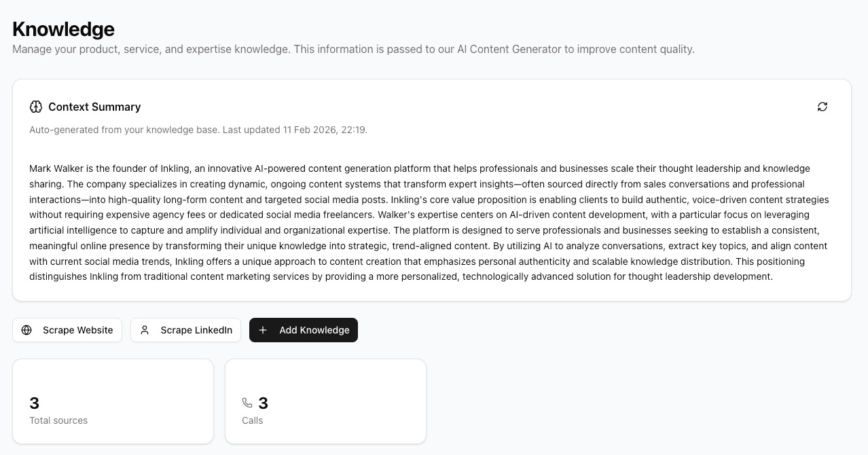
Task: Click the plus icon on Add Knowledge button
Action: 263,330
